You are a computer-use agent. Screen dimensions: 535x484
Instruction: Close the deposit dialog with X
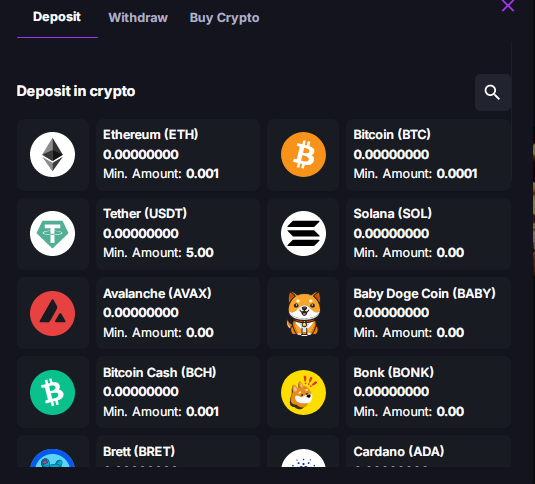coord(508,5)
